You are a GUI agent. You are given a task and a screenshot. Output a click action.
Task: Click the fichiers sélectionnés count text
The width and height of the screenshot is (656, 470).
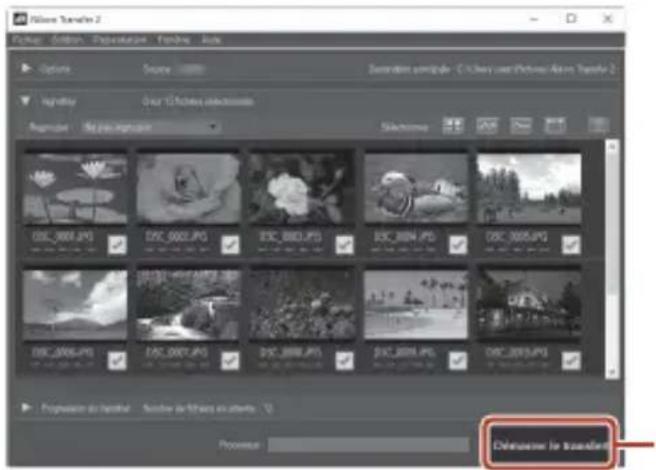coord(197,102)
